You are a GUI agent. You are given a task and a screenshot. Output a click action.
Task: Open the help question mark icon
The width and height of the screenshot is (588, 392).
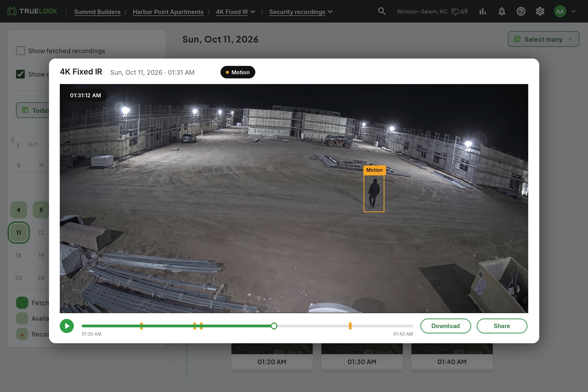click(521, 11)
